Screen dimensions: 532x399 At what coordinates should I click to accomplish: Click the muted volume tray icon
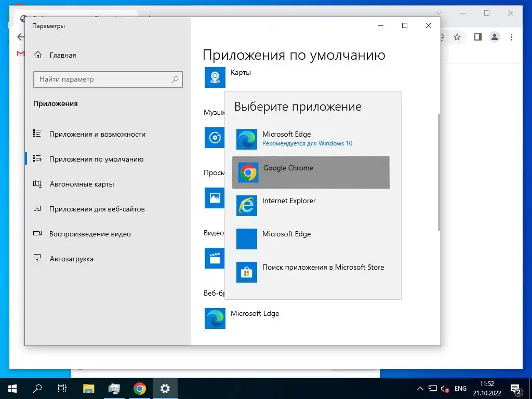tap(445, 389)
